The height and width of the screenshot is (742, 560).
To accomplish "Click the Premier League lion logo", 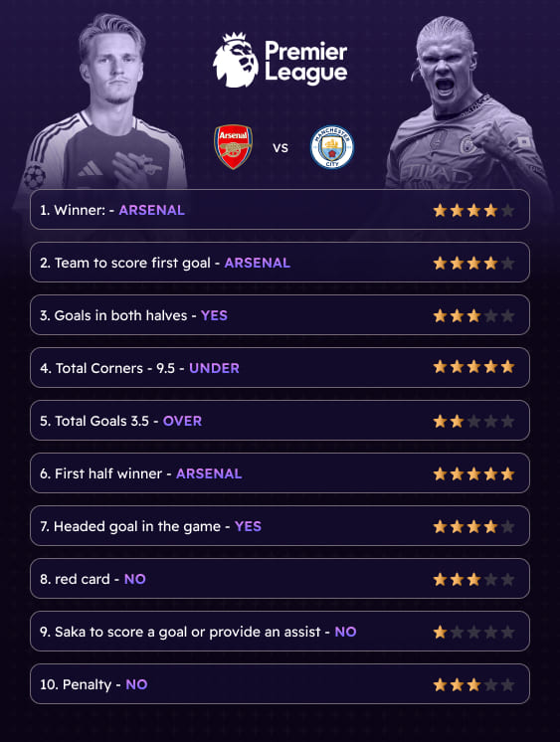I will [236, 60].
